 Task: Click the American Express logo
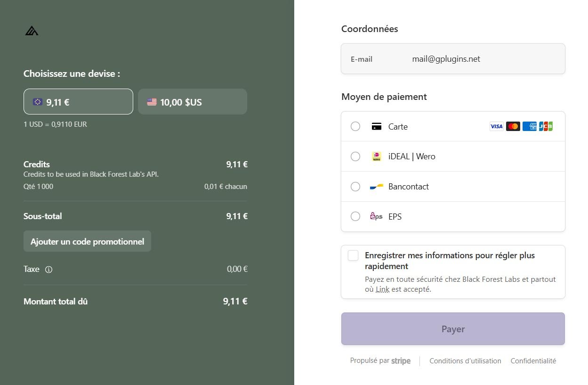click(529, 126)
